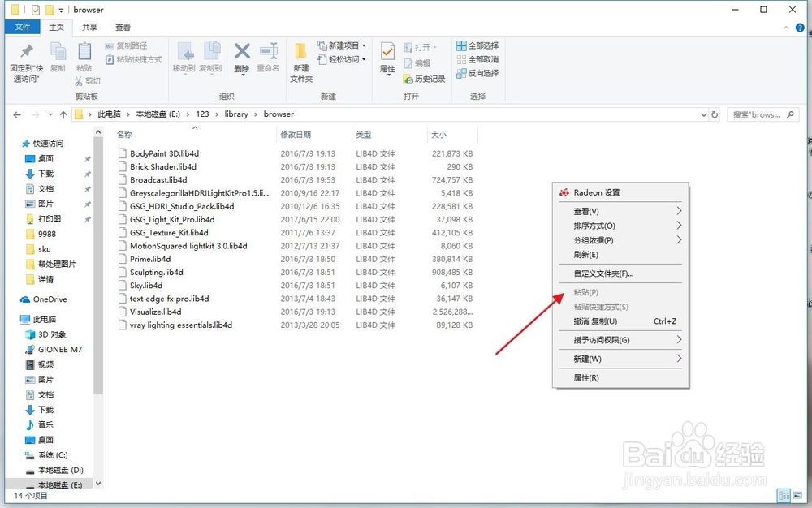Click Invert selection in ribbon

477,74
